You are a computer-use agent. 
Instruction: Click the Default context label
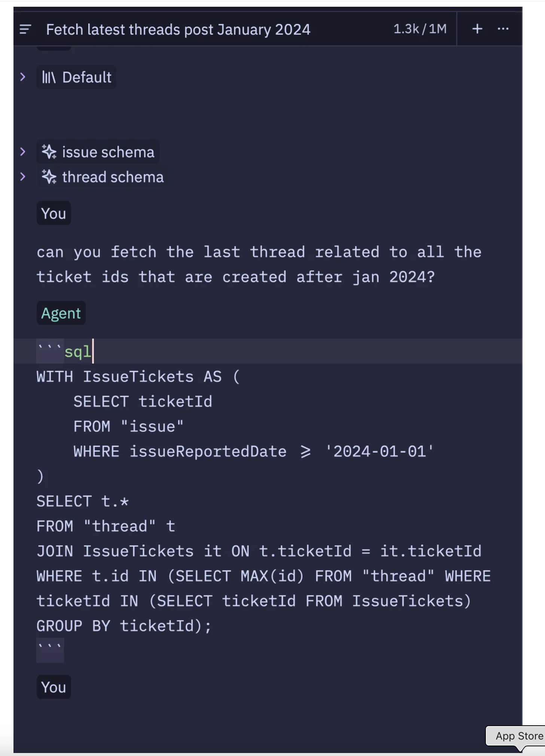[87, 77]
